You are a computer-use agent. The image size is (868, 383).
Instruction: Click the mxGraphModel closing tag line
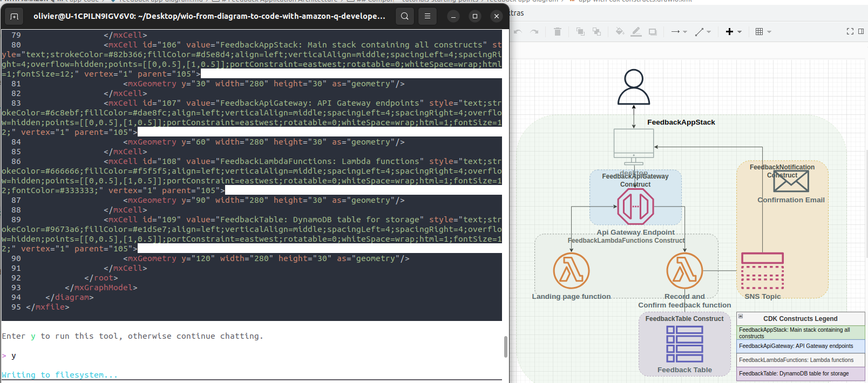101,288
